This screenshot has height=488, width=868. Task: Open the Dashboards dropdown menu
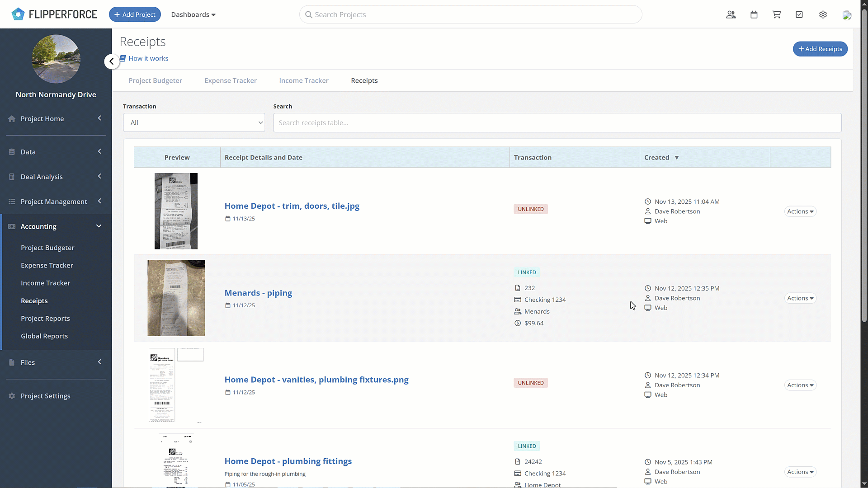193,14
